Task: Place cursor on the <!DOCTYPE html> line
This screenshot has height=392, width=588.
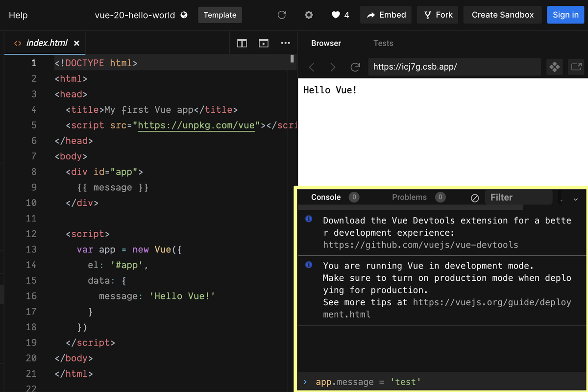Action: [96, 63]
